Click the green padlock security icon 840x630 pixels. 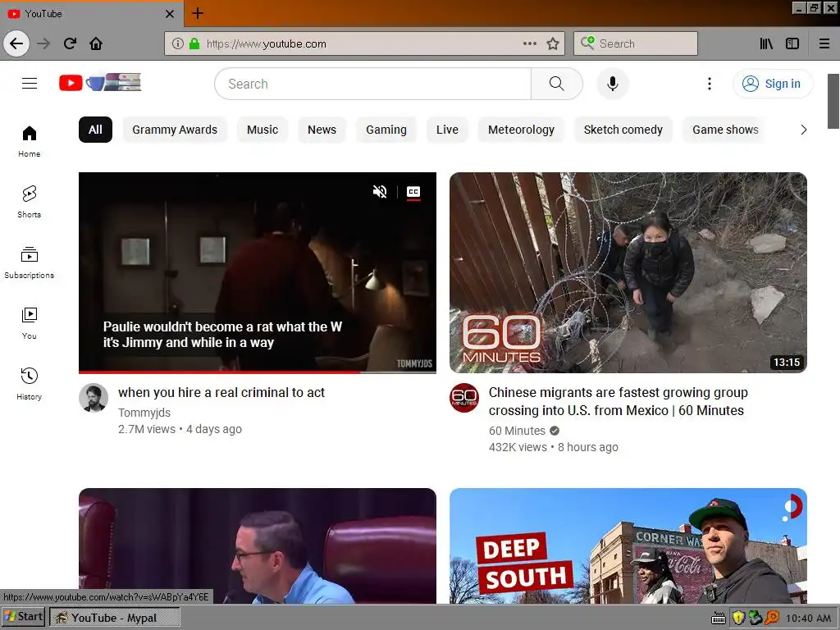pyautogui.click(x=194, y=43)
